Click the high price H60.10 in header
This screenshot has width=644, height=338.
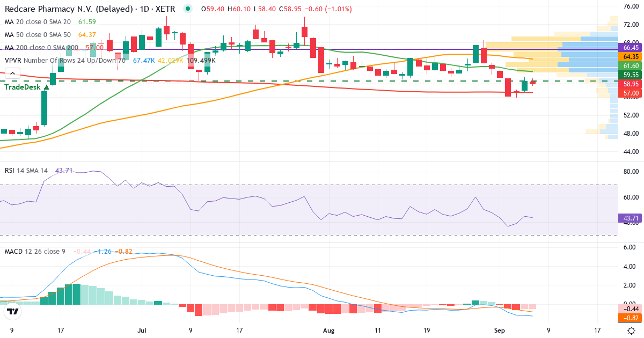point(239,9)
